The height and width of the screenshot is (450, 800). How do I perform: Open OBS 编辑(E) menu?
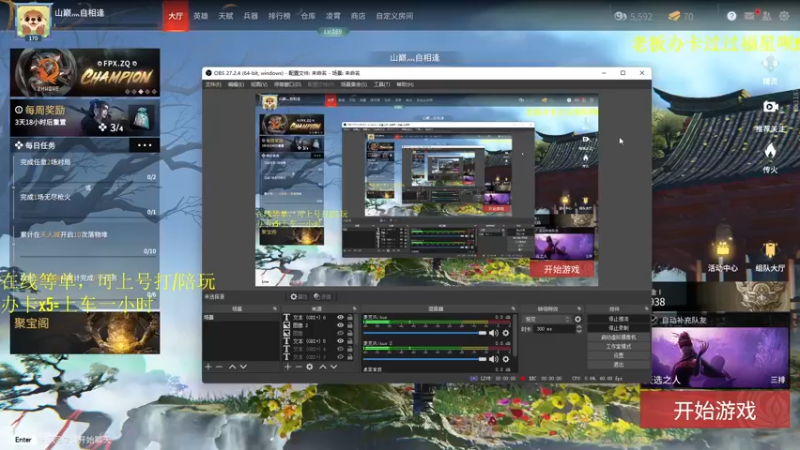tap(236, 84)
